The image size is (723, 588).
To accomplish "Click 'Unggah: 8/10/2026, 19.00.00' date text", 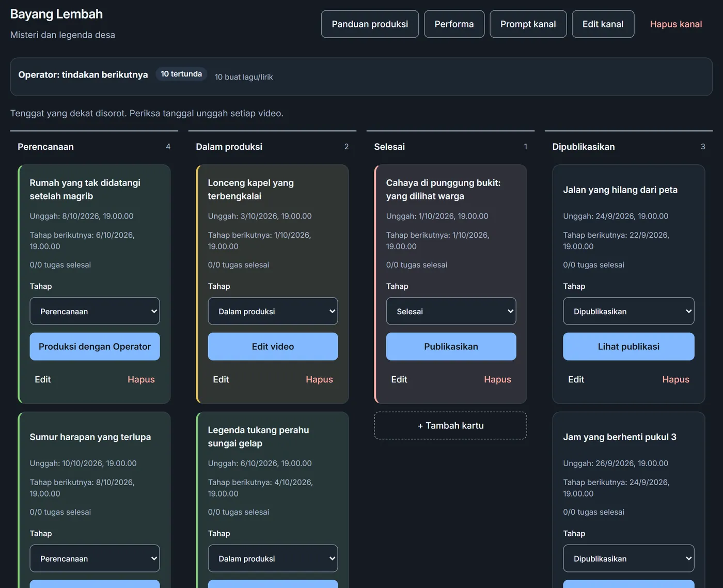I will tap(82, 216).
